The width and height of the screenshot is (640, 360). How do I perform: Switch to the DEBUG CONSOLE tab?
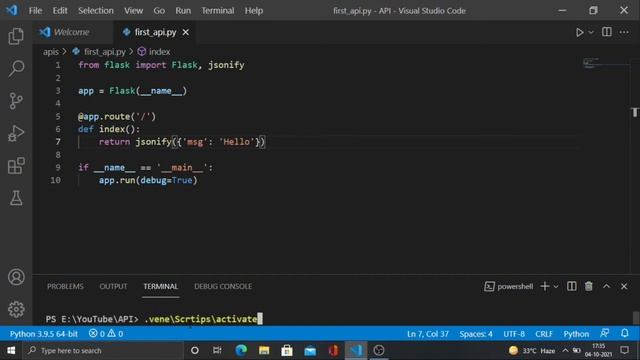tap(223, 287)
